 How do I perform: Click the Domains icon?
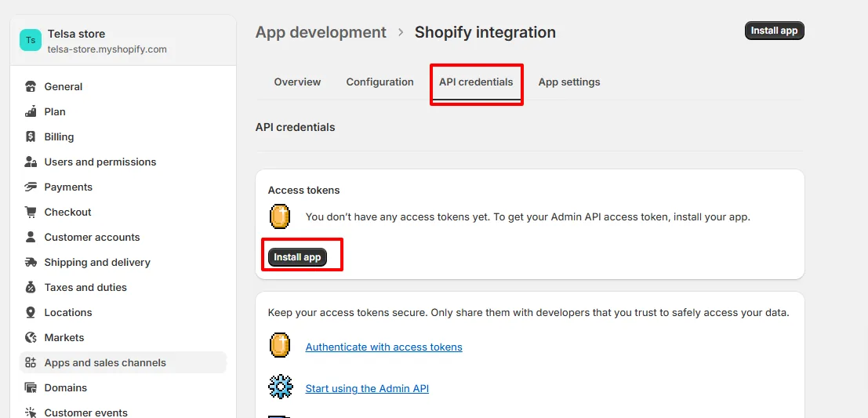click(x=31, y=387)
